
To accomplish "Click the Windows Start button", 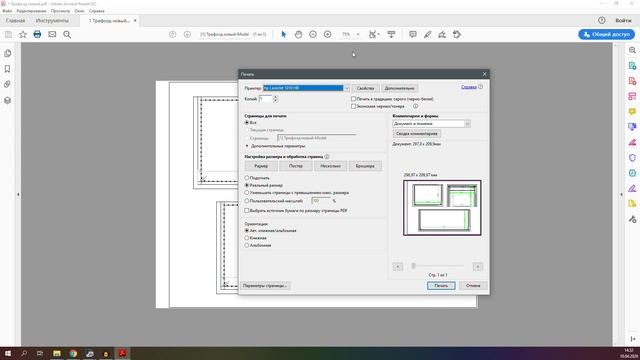I will (7, 353).
